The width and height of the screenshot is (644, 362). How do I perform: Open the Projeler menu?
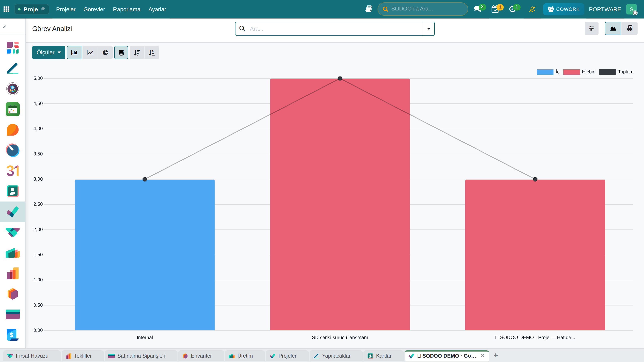(x=66, y=9)
